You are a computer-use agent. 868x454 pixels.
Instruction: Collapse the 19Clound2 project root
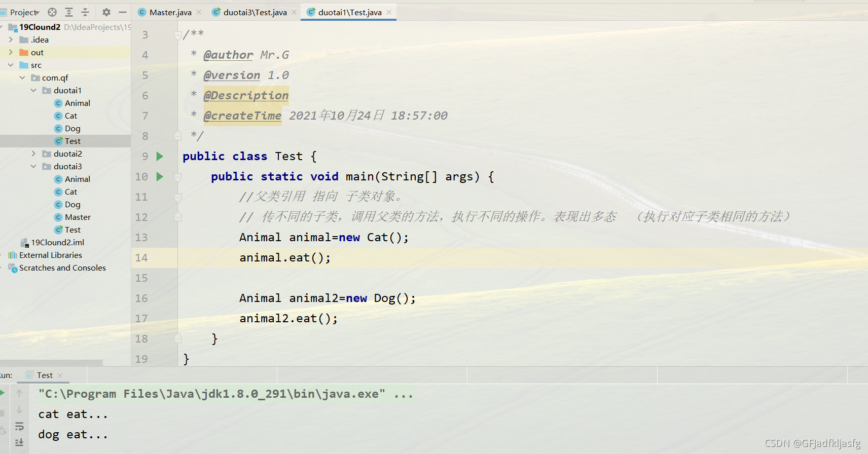(x=2, y=27)
